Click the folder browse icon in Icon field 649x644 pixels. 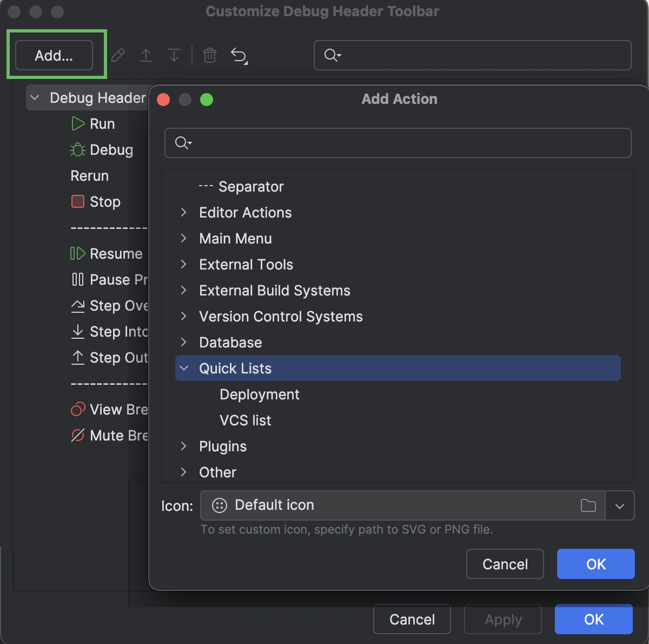(588, 505)
